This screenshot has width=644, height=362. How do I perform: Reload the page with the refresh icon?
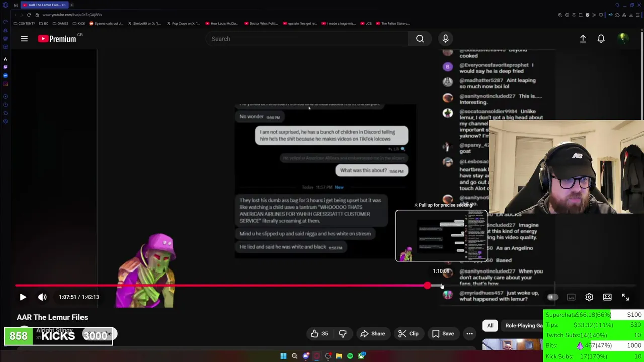[x=29, y=15]
